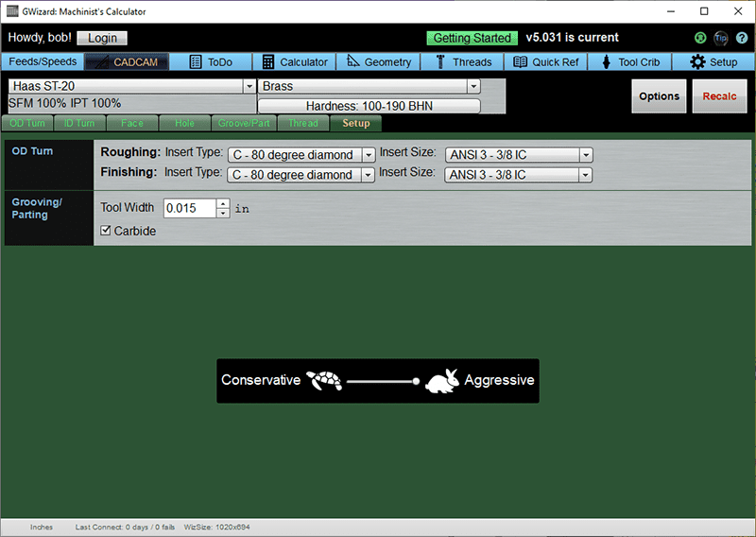Viewport: 756px width, 537px height.
Task: Select the ID Turn sub-tab
Action: tap(79, 123)
